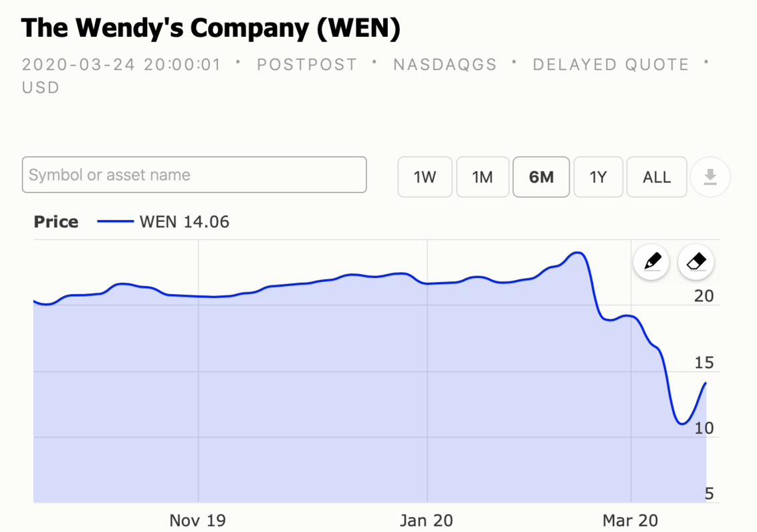Click the Jan 20 axis label
This screenshot has width=757, height=532.
pyautogui.click(x=426, y=519)
